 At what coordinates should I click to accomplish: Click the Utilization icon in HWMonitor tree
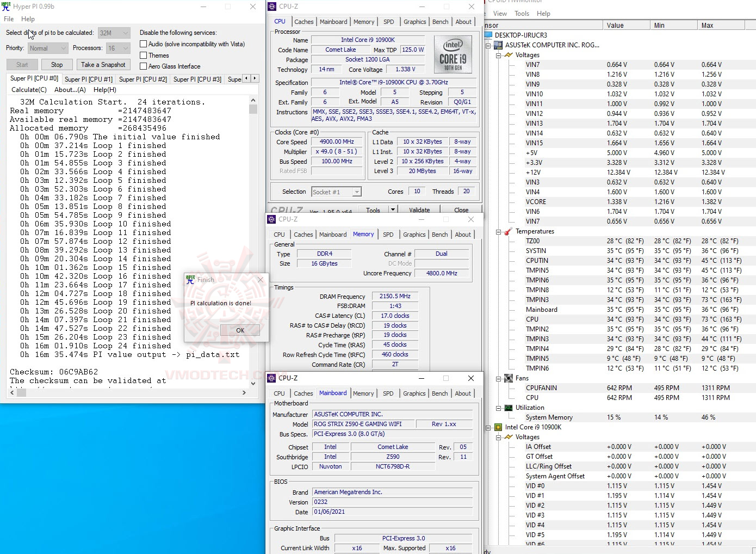click(509, 408)
